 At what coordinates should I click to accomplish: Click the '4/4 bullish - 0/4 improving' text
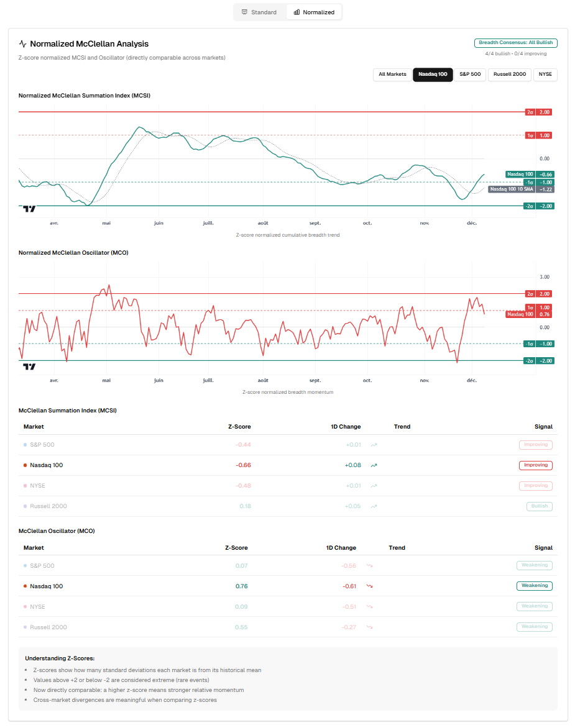pos(515,54)
